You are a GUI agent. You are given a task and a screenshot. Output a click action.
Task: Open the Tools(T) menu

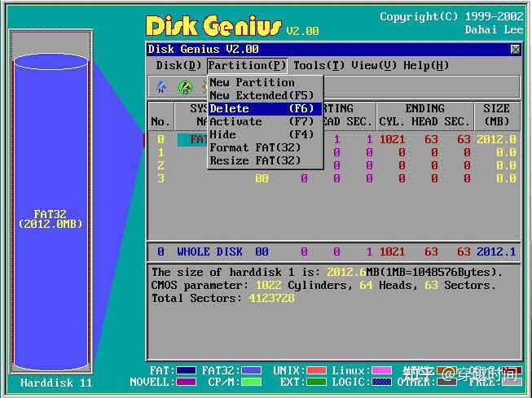click(319, 65)
